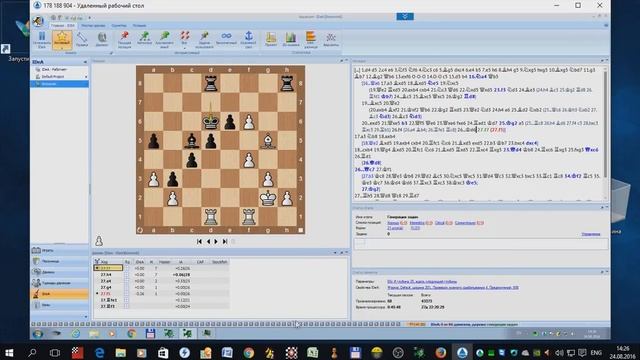640x360 pixels.
Task: Open the Engines section in sidebar
Action: coord(59,272)
